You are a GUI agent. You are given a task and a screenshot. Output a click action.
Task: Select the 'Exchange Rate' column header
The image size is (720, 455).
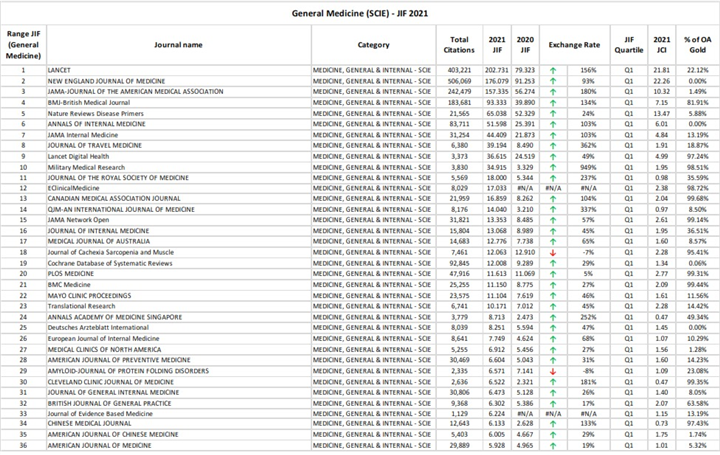[x=574, y=45]
